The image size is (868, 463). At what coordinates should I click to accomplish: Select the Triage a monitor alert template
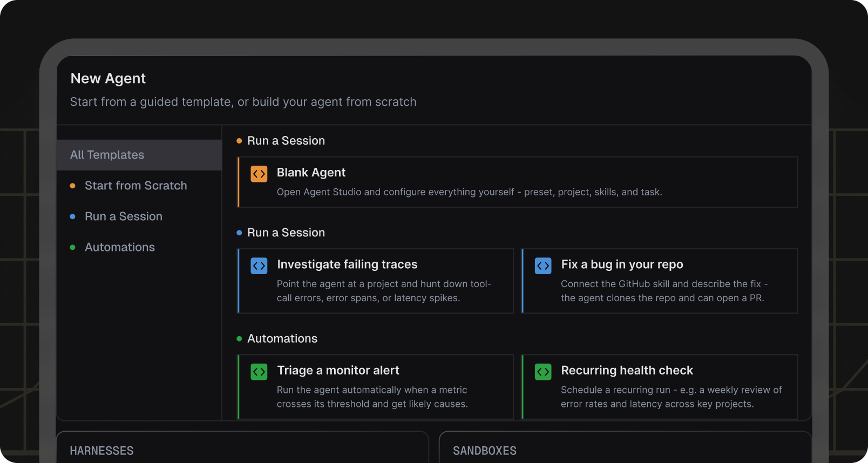[376, 386]
